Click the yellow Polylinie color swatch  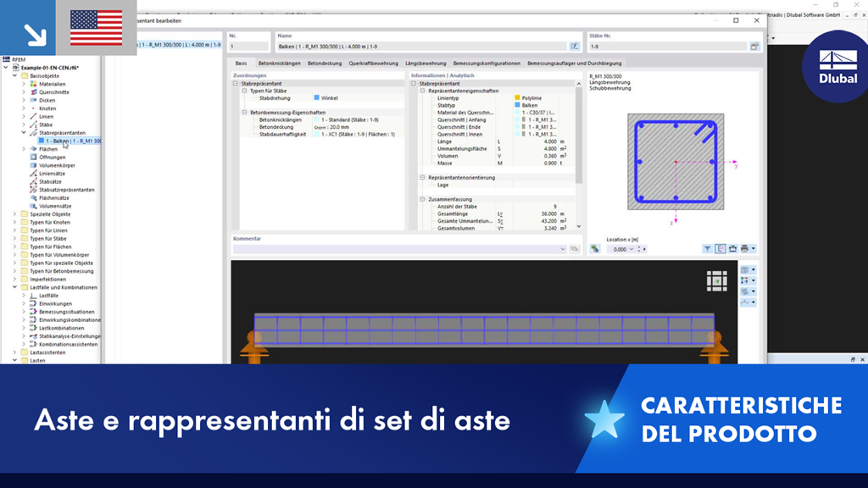(518, 98)
